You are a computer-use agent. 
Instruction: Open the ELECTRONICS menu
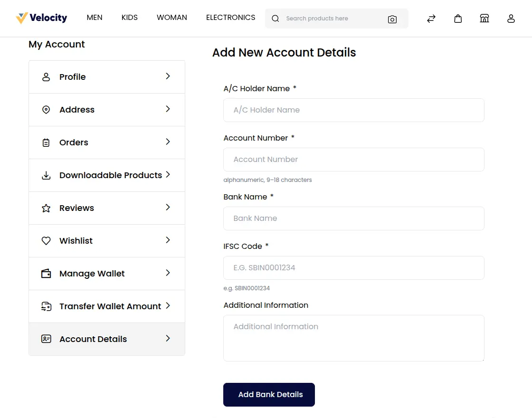tap(230, 17)
